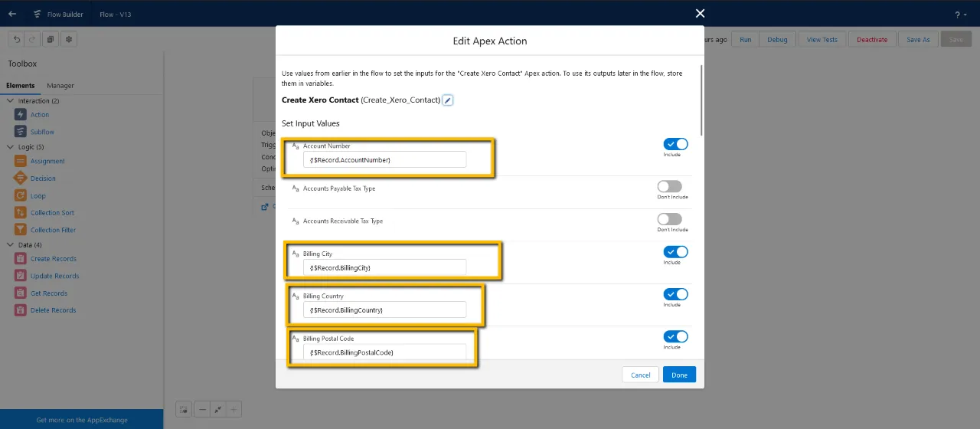
Task: Switch to the Manager tab
Action: [x=60, y=86]
